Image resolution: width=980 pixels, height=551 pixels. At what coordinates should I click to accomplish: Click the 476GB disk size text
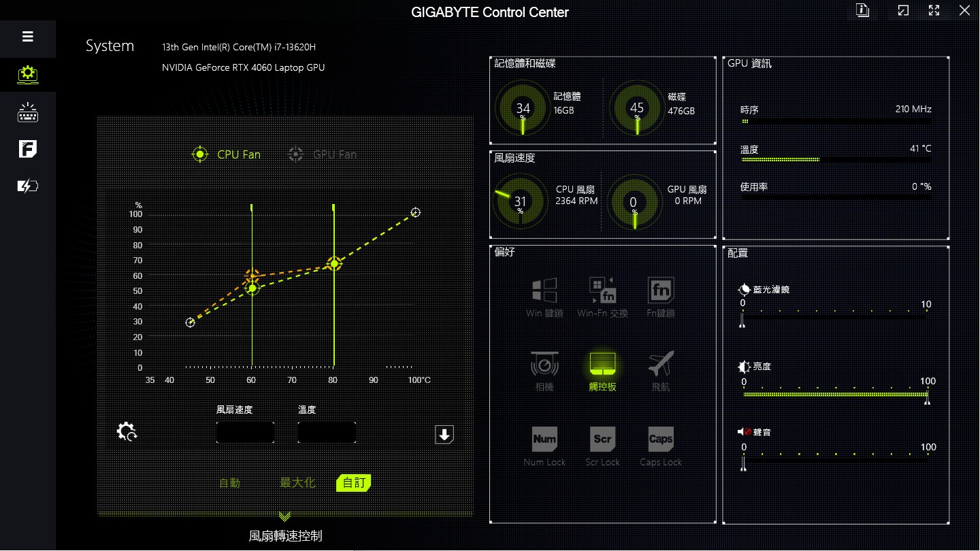pos(681,111)
